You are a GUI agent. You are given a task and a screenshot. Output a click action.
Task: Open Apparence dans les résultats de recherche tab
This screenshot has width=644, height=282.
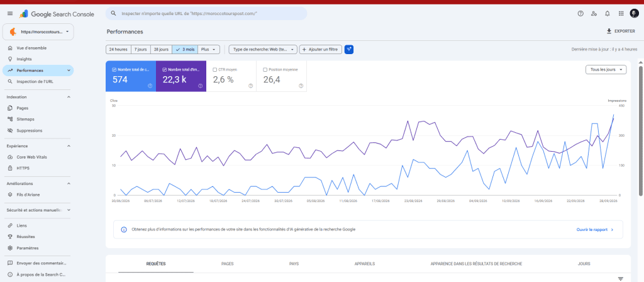point(477,264)
